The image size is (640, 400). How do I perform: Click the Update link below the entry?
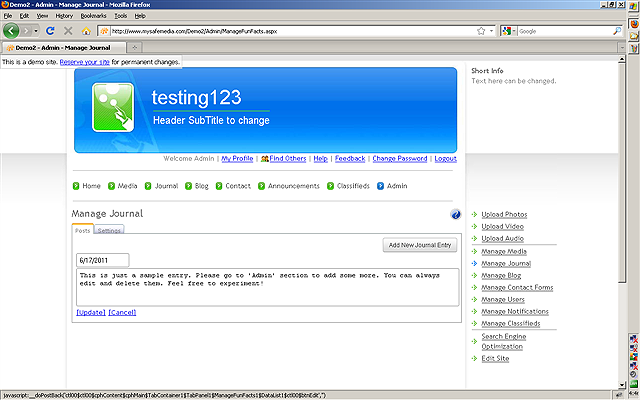tap(90, 312)
